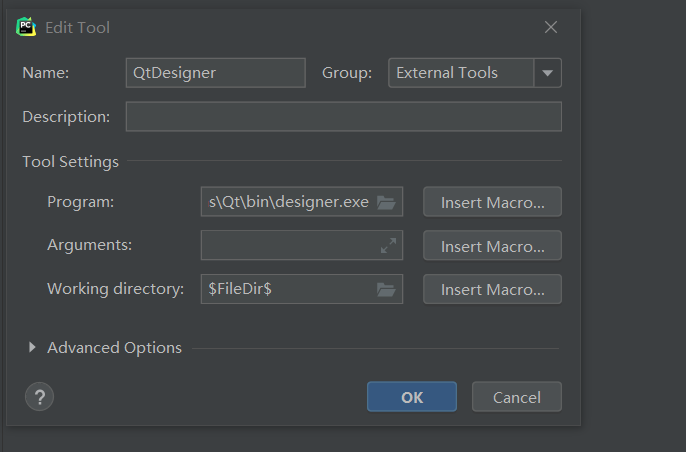Close the Edit Tool dialog
The image size is (686, 452).
point(551,27)
